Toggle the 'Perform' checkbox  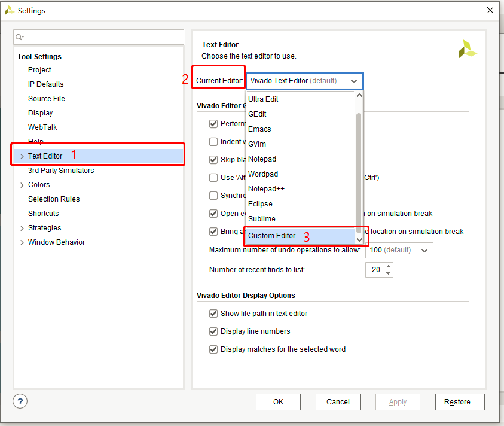(213, 124)
